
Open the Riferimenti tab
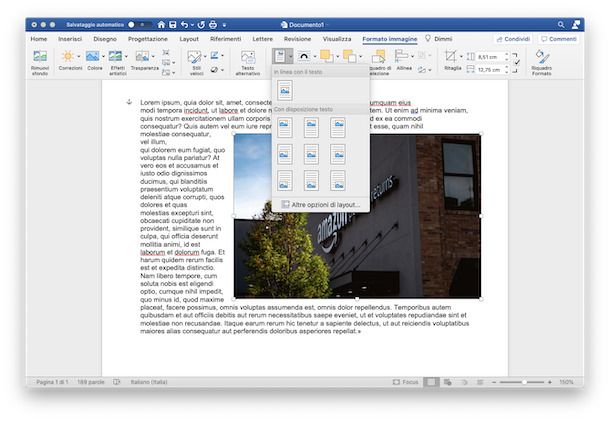click(226, 39)
